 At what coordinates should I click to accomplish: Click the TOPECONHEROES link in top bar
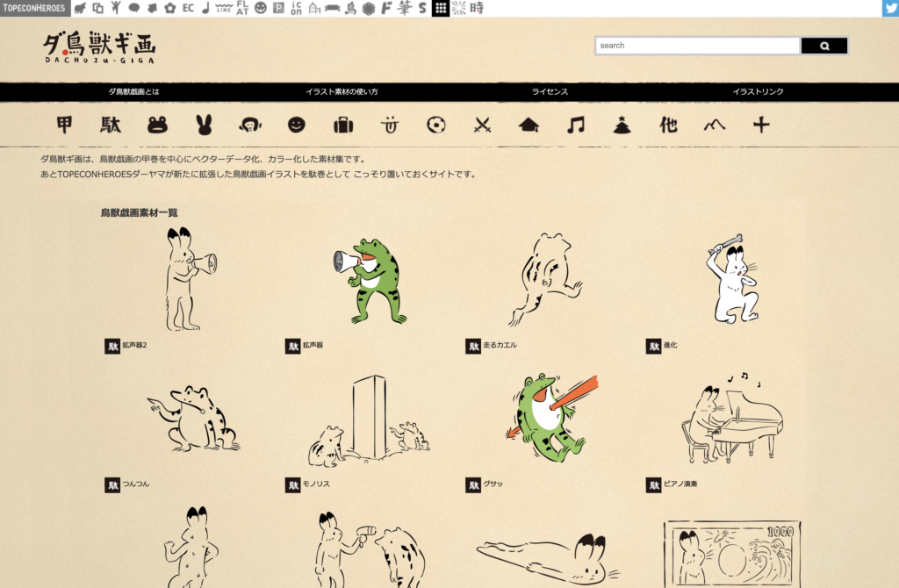tap(34, 8)
